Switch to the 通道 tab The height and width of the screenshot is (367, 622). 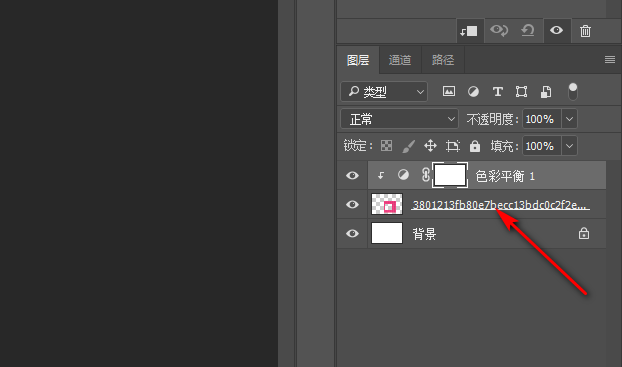(400, 60)
